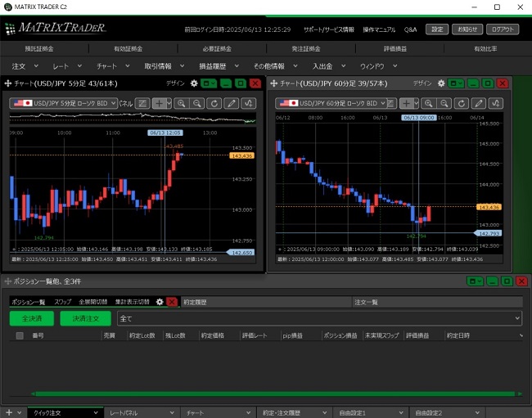Click the 設定 button in header

[437, 29]
